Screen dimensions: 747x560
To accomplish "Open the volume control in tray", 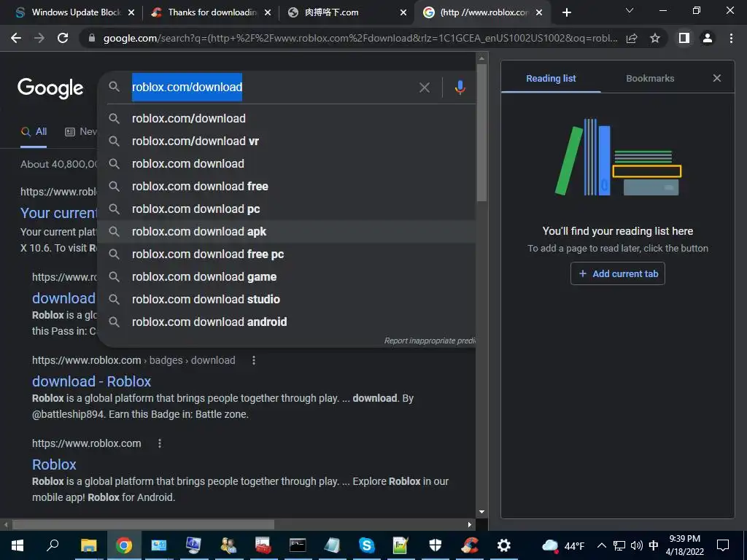I will [636, 546].
